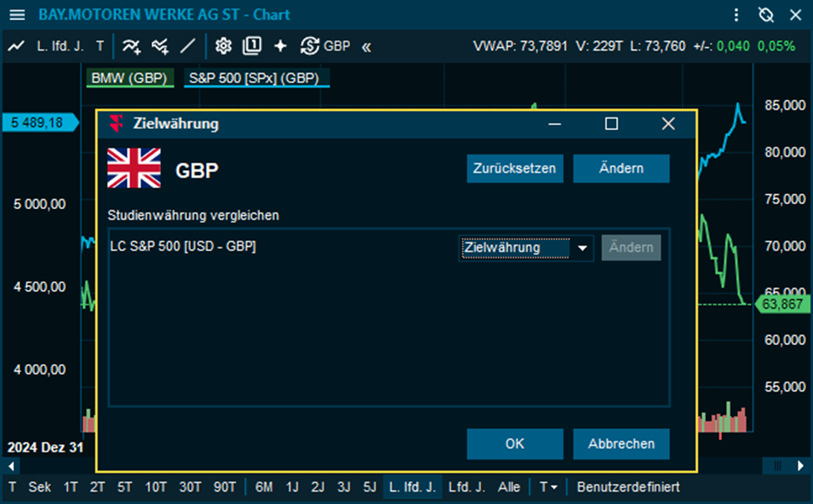Collapse the toolbar with double chevron
813x504 pixels.
coord(367,47)
